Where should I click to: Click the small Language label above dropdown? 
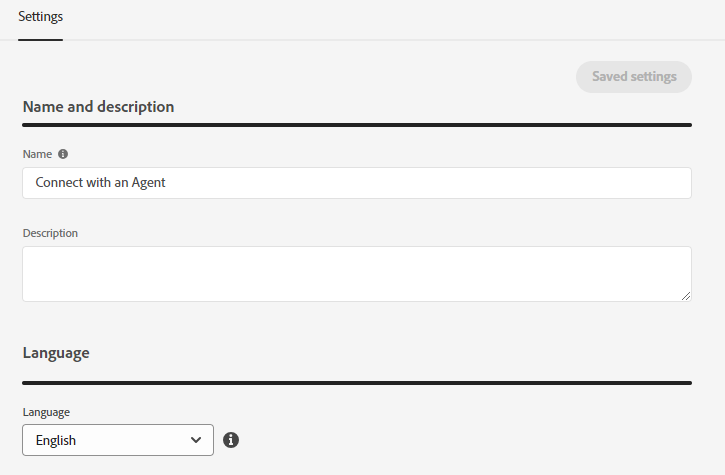[x=46, y=412]
